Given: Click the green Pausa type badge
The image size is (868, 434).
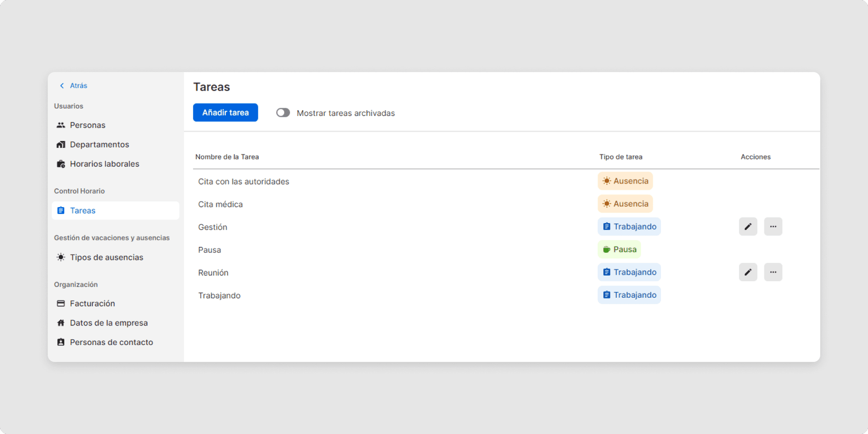Looking at the screenshot, I should tap(619, 250).
